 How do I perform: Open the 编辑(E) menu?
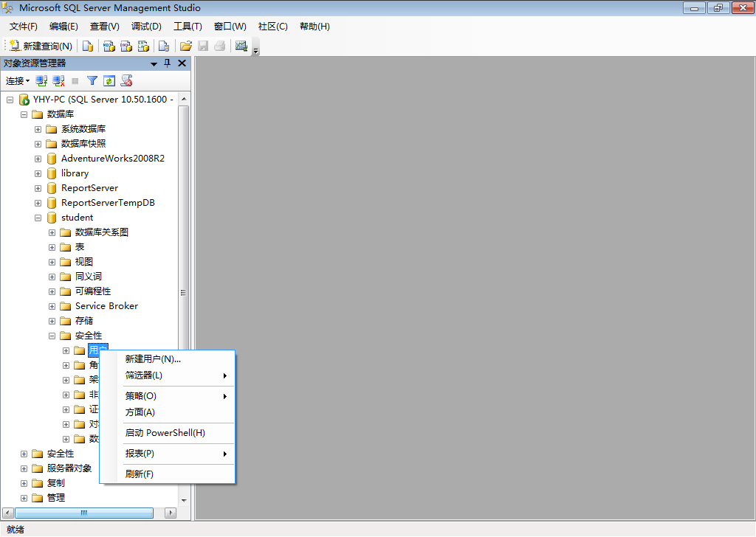63,27
